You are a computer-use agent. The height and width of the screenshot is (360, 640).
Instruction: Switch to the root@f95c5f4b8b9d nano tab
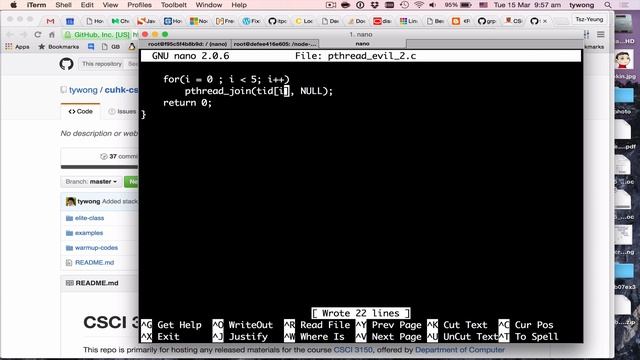pos(186,44)
